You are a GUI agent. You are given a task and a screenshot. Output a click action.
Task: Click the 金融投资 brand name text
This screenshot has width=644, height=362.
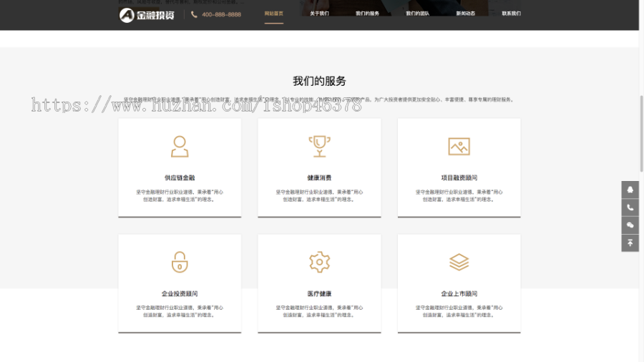pos(155,15)
